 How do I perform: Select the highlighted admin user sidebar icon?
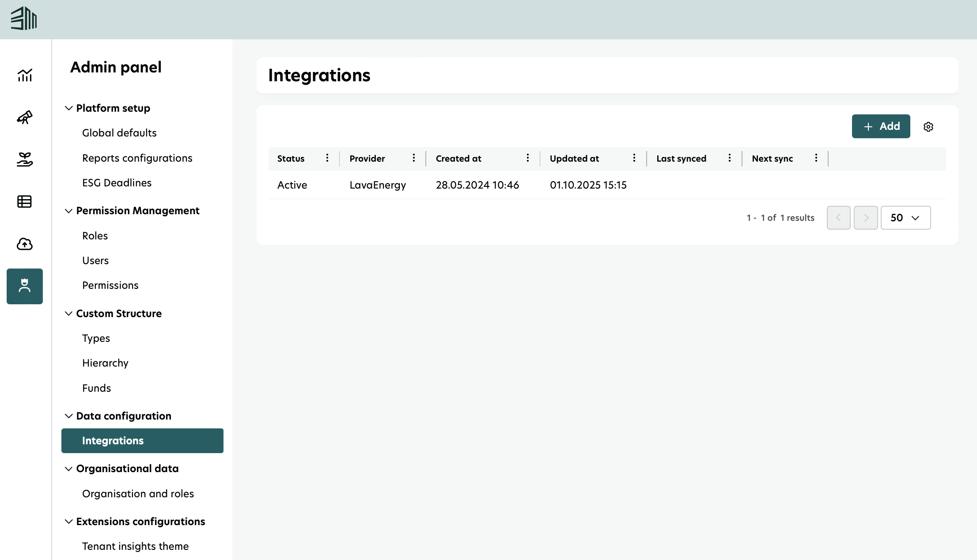(25, 286)
